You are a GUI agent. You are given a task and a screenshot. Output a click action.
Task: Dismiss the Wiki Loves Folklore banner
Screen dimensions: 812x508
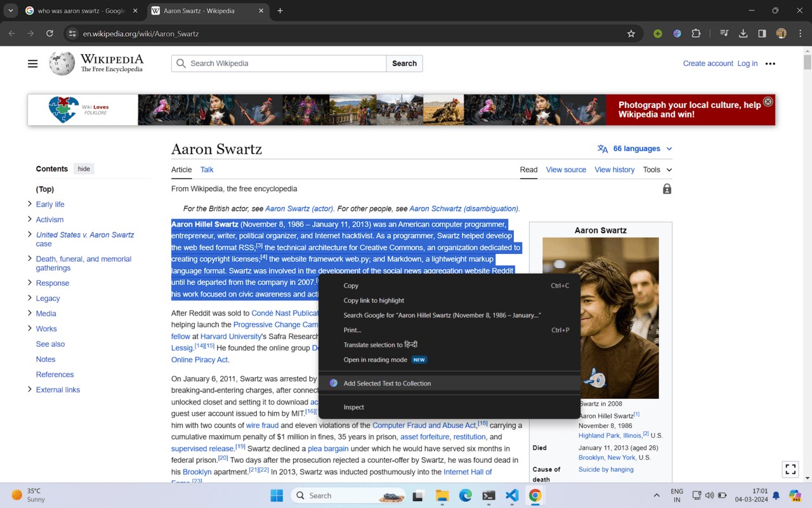click(768, 102)
